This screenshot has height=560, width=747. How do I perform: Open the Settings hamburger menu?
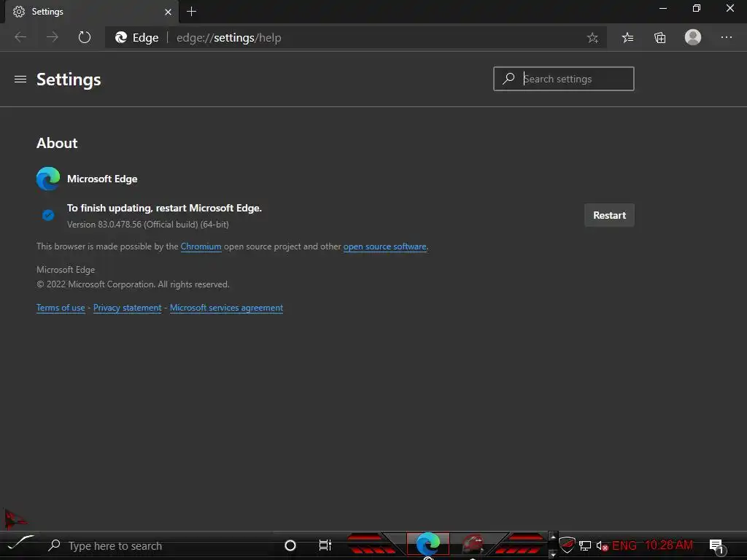click(20, 79)
